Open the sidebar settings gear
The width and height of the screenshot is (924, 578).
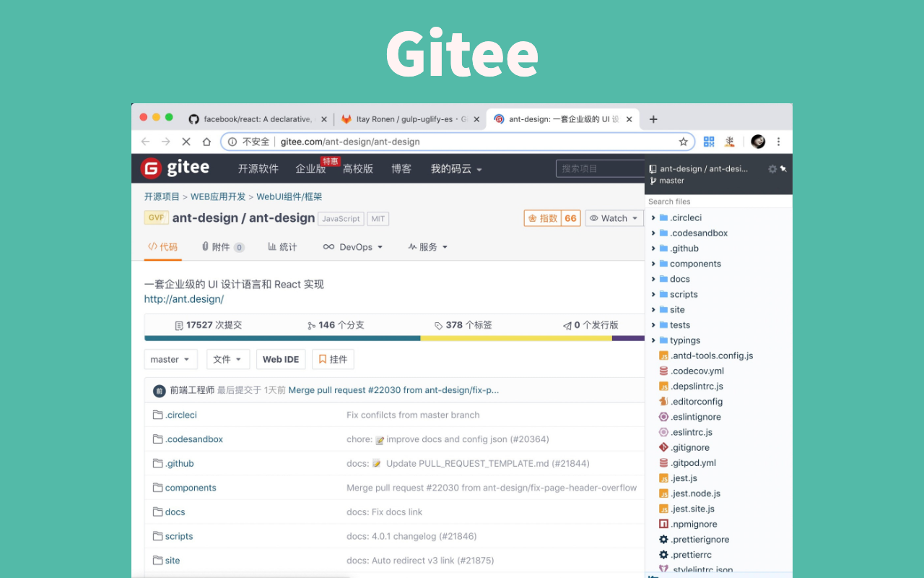pyautogui.click(x=772, y=168)
